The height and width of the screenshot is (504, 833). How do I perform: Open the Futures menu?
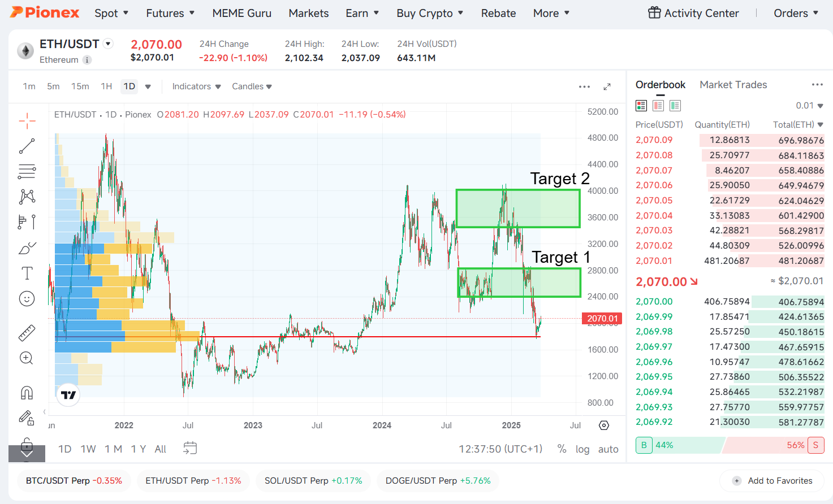(x=170, y=13)
